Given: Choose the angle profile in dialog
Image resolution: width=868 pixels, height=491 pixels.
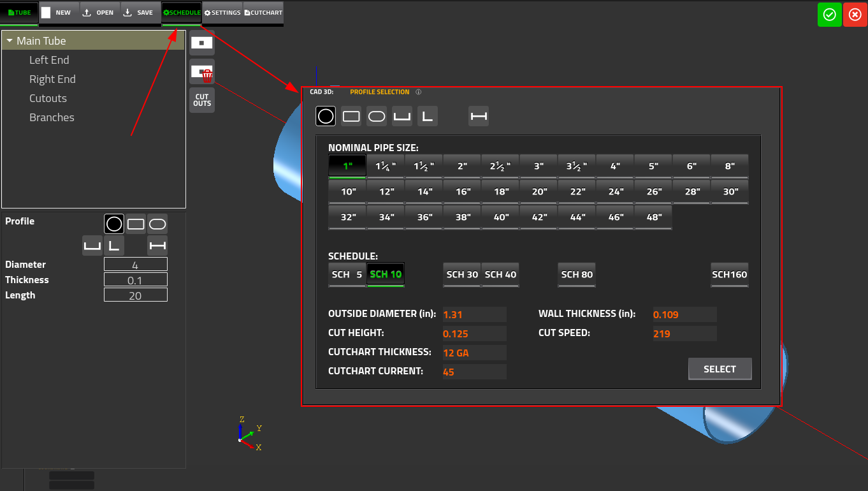Looking at the screenshot, I should (428, 116).
